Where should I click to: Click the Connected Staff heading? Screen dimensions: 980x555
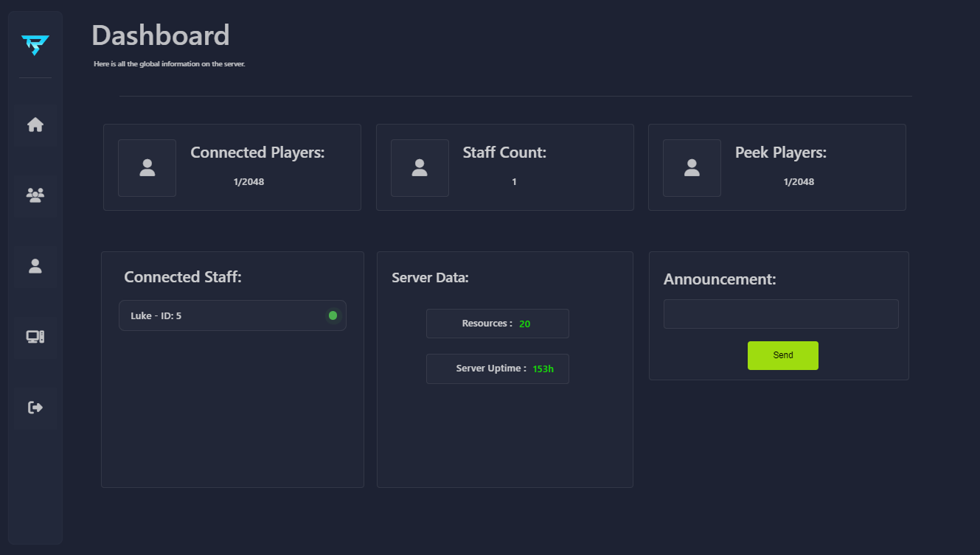(183, 277)
